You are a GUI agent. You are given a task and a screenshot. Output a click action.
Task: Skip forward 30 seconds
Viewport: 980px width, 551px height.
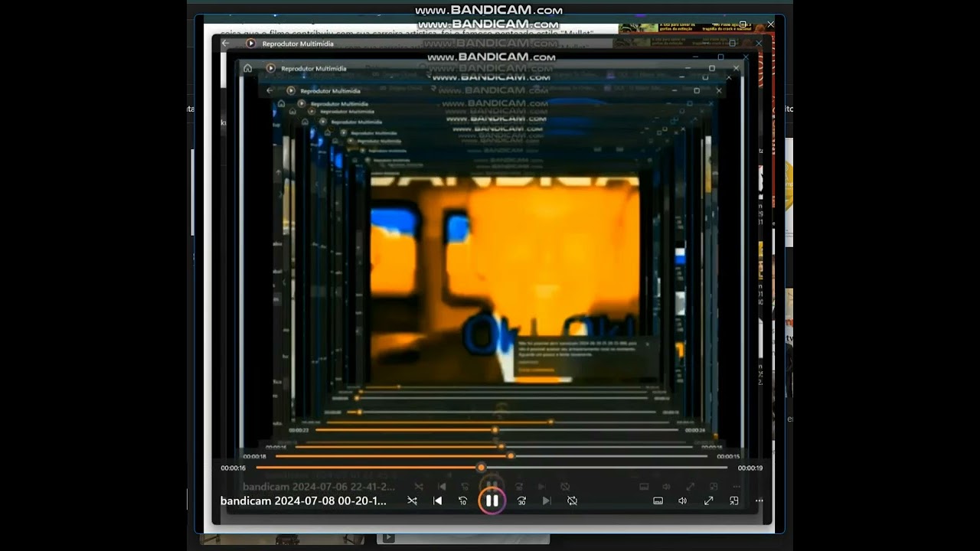(521, 500)
